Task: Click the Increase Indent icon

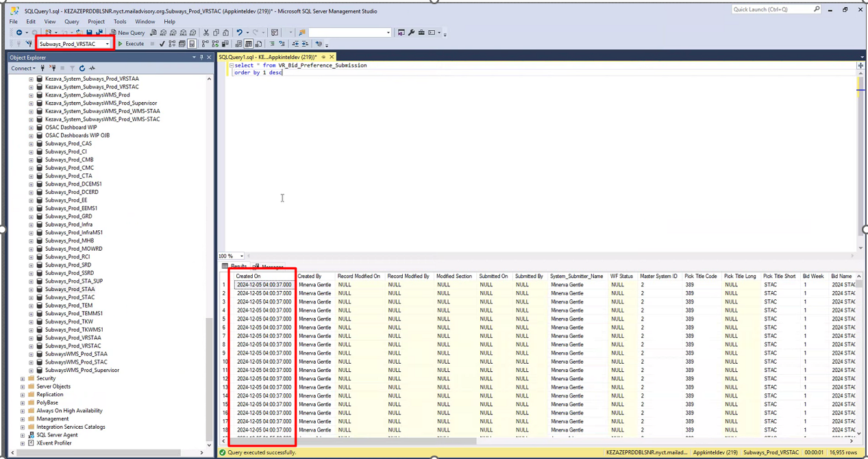Action: (304, 44)
